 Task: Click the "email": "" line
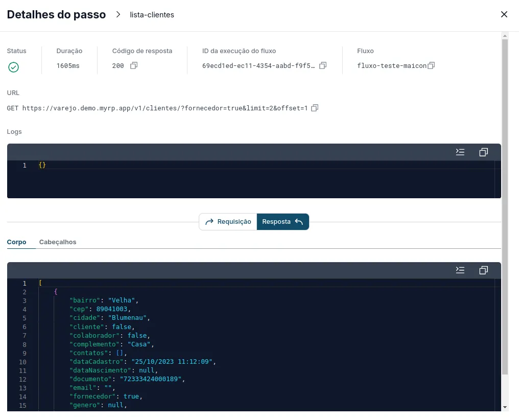click(92, 388)
